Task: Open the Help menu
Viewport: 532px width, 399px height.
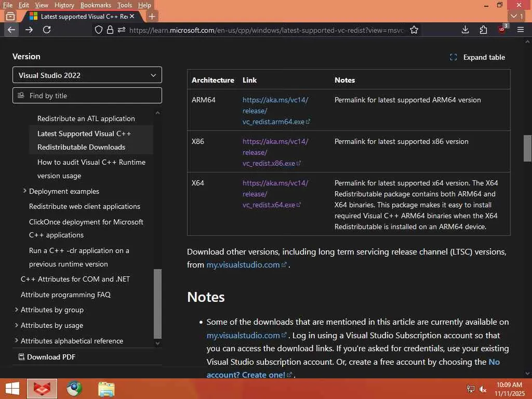Action: click(144, 5)
